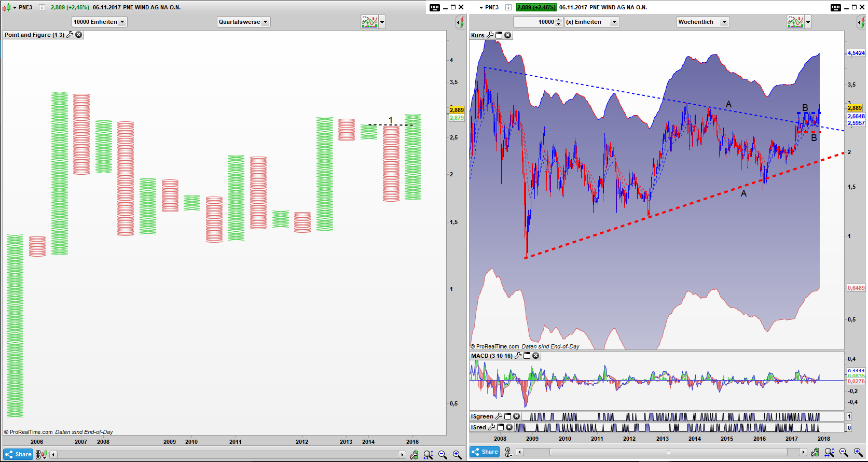Screen dimensions: 868x462
Task: Zoom out the right chart
Action: (844, 452)
